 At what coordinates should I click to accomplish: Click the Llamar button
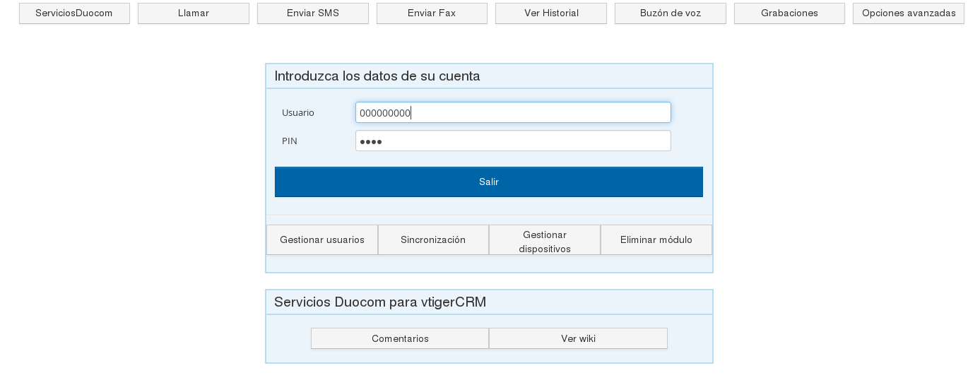pos(193,13)
